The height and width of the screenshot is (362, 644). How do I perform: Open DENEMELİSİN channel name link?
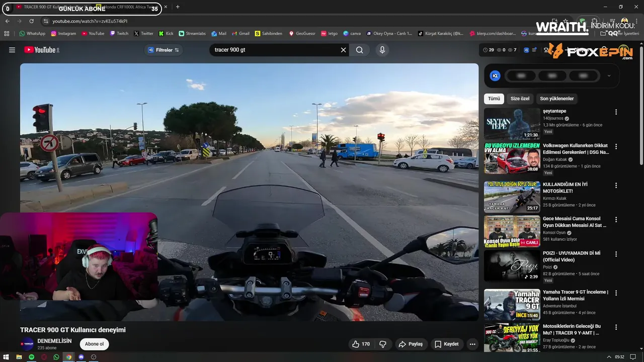(54, 341)
